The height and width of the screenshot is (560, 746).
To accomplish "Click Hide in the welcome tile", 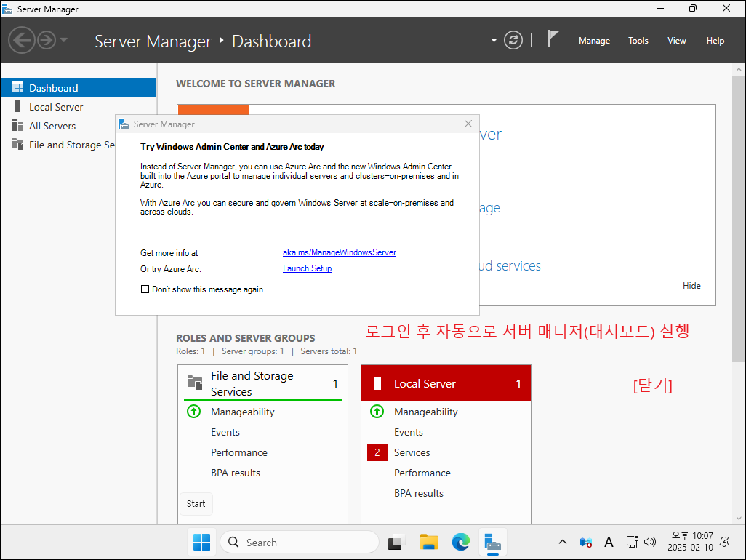I will tap(691, 286).
